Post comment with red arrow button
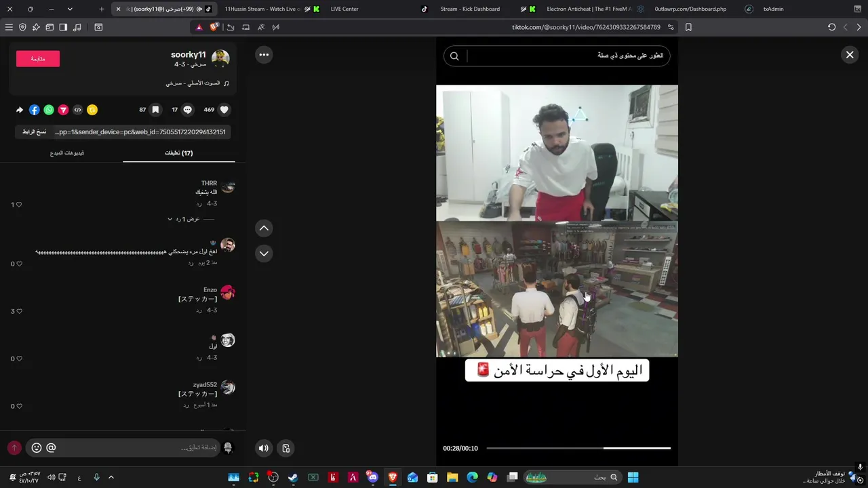This screenshot has width=868, height=488. coord(14,448)
